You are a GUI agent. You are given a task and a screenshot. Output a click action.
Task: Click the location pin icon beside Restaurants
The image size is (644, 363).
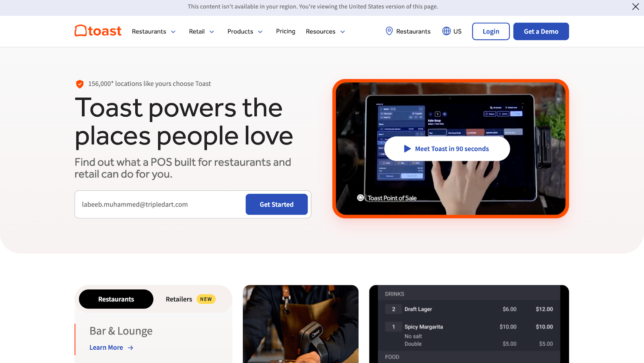point(389,31)
